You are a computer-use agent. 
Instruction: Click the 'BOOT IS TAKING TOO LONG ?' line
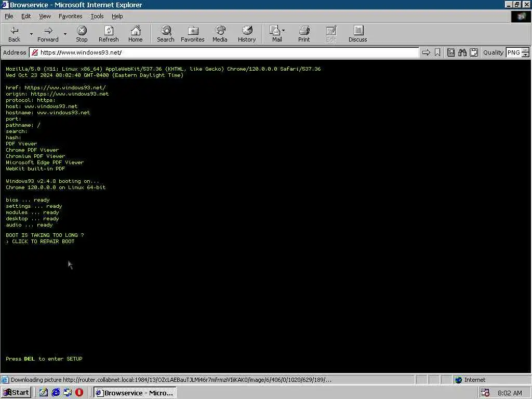point(45,235)
